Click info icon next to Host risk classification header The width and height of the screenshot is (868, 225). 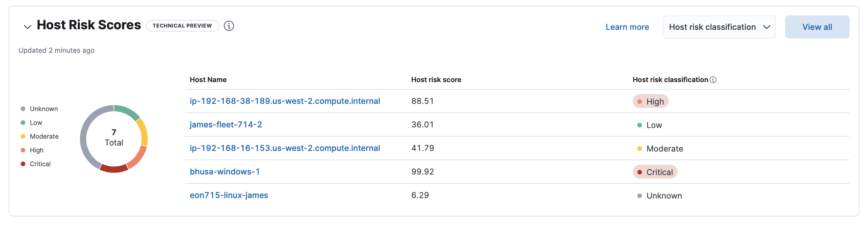[713, 80]
